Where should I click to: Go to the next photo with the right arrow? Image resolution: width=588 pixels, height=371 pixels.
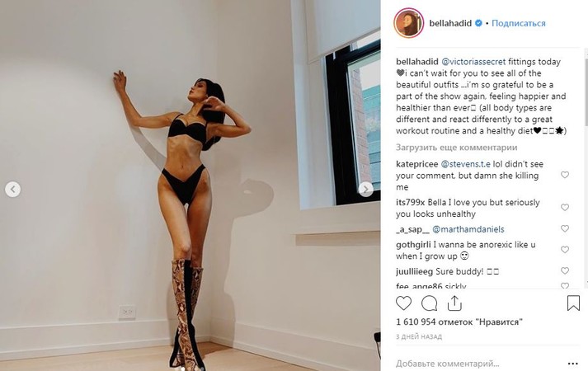365,190
